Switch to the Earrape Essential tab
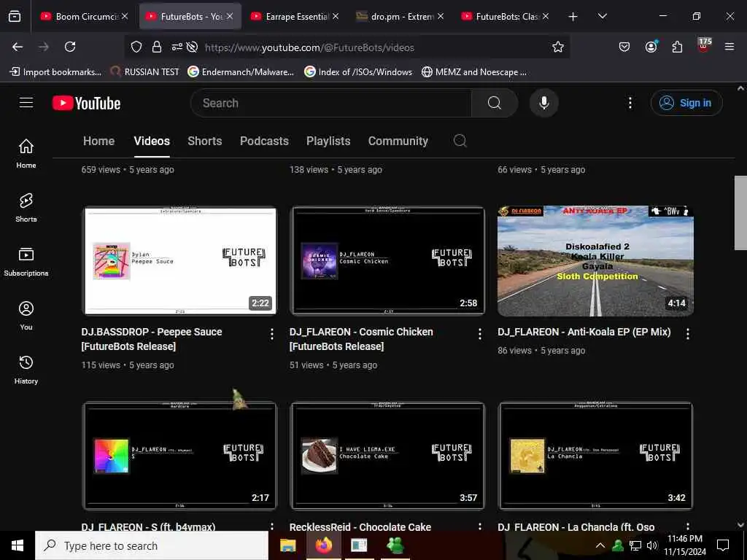Image resolution: width=747 pixels, height=560 pixels. 295,17
